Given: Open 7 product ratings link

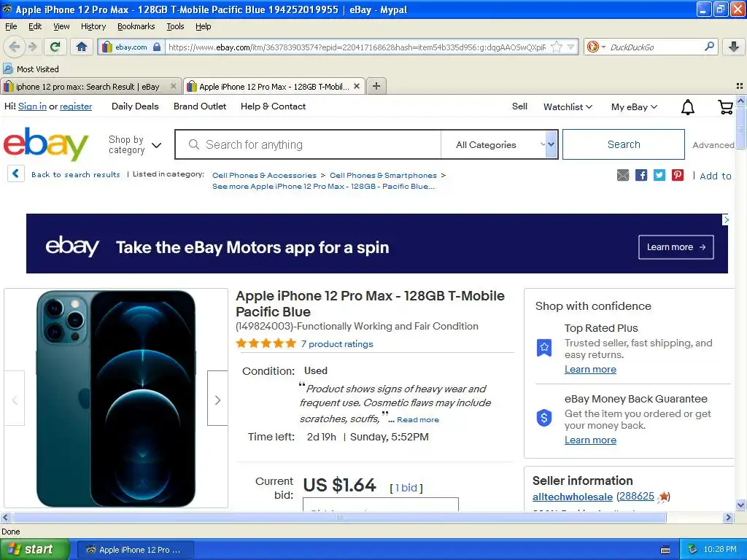Looking at the screenshot, I should click(337, 344).
